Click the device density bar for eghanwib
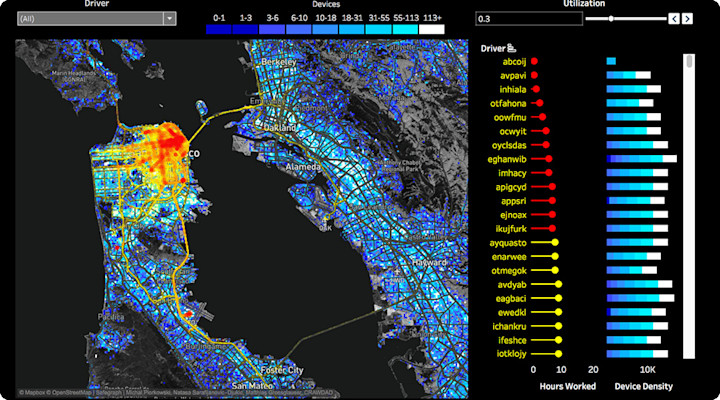The image size is (720, 400). tap(641, 159)
